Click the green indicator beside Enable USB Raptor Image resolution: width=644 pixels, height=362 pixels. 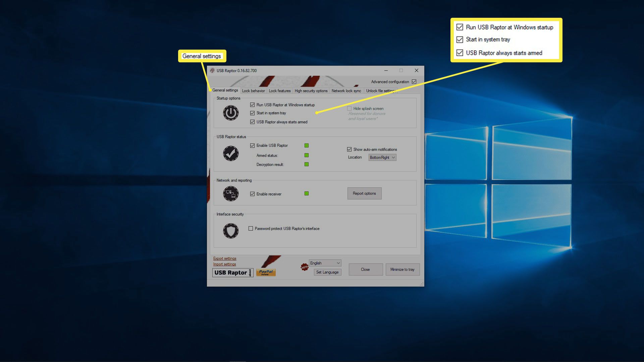tap(307, 145)
